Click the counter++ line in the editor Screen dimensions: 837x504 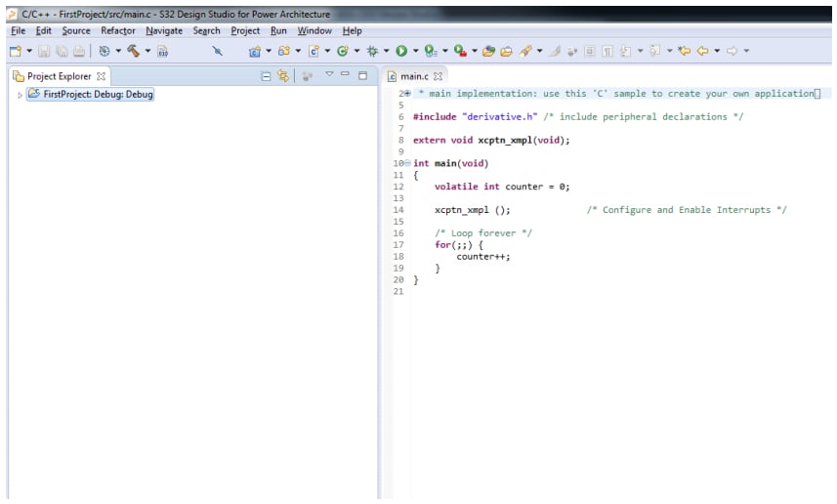[x=483, y=257]
